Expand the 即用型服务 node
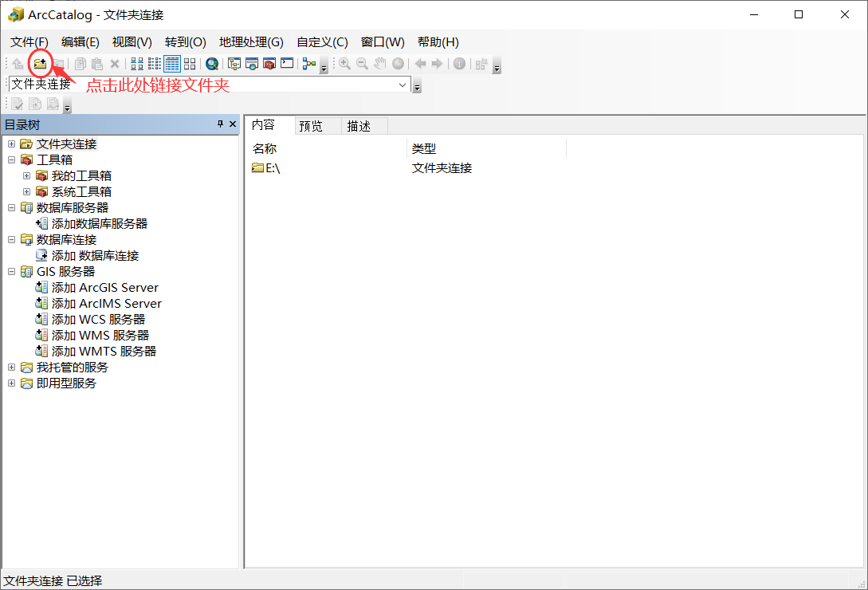868x590 pixels. tap(12, 383)
